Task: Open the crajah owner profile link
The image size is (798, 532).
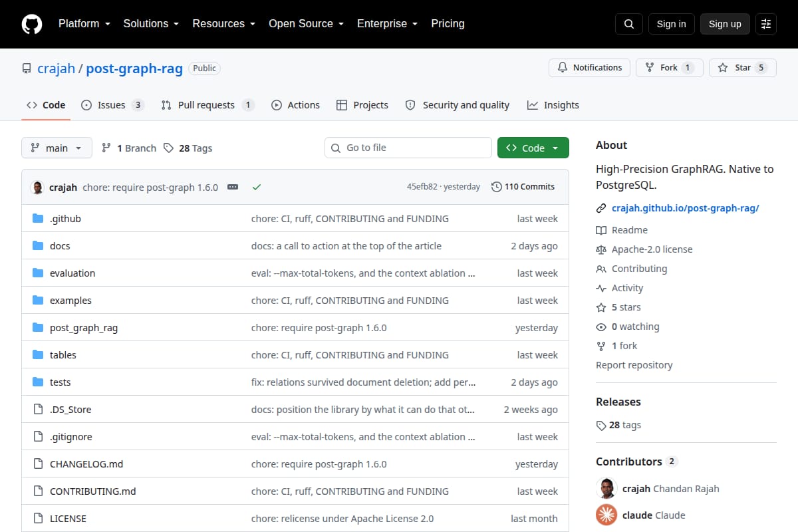Action: tap(57, 68)
